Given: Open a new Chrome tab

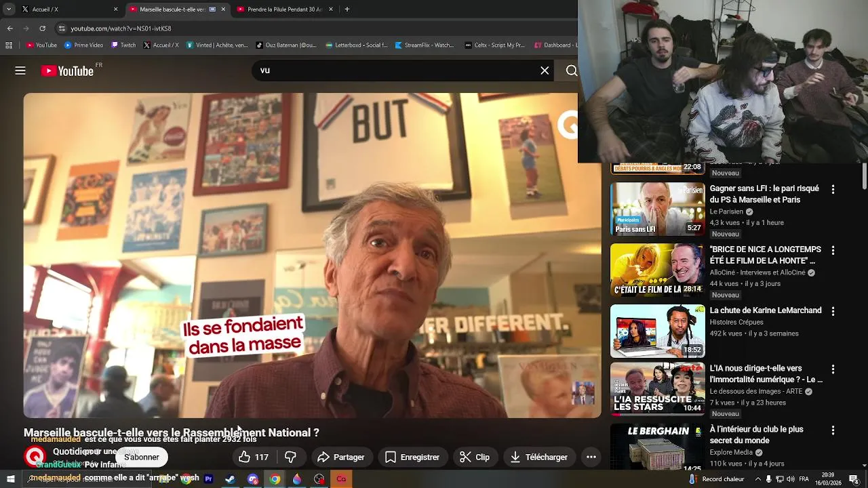Looking at the screenshot, I should (347, 9).
